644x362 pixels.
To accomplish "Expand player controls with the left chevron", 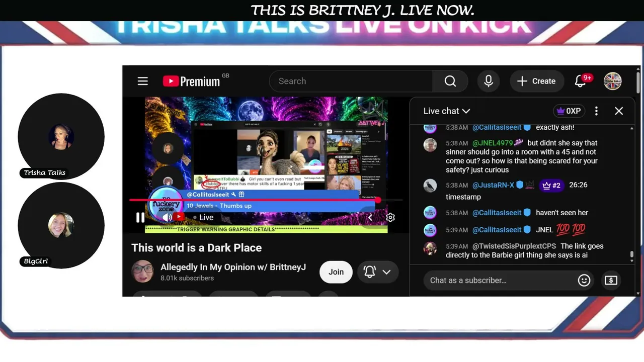I will tap(370, 217).
